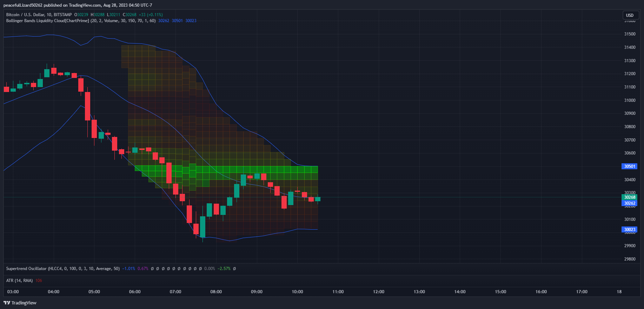Click the 31200 price scale label
This screenshot has height=309, width=644.
[x=630, y=74]
